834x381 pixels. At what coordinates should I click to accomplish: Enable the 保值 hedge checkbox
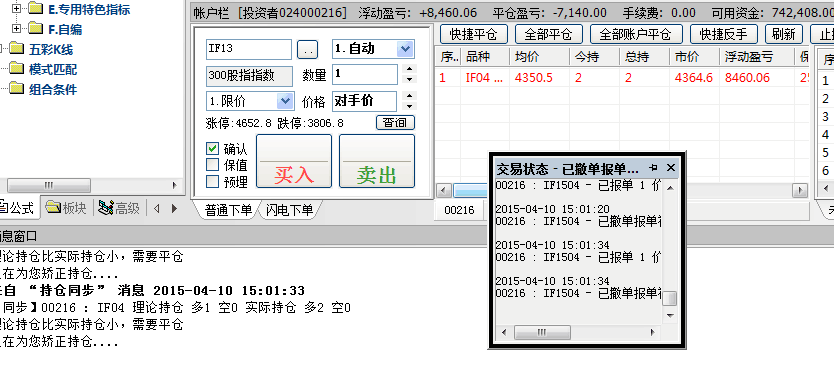[x=212, y=164]
